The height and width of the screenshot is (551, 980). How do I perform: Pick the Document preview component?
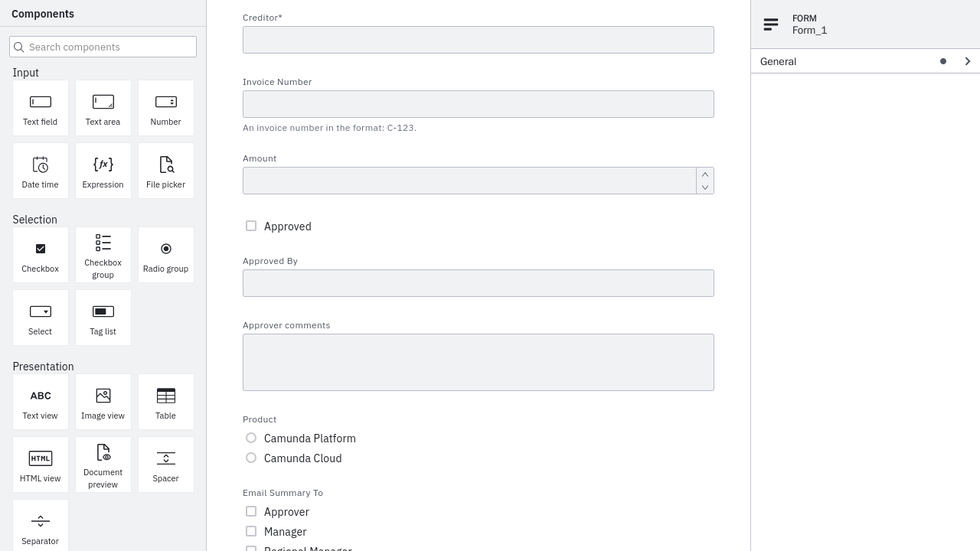click(x=103, y=465)
